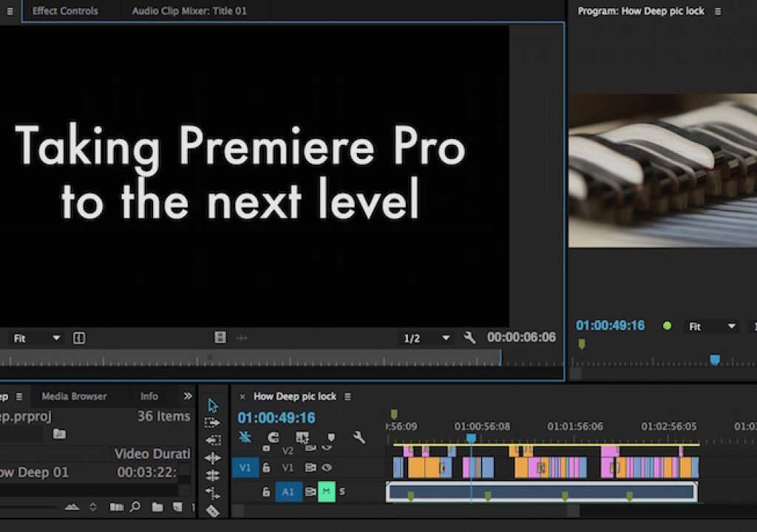Select Program: How Deep pic lock tab

[641, 10]
